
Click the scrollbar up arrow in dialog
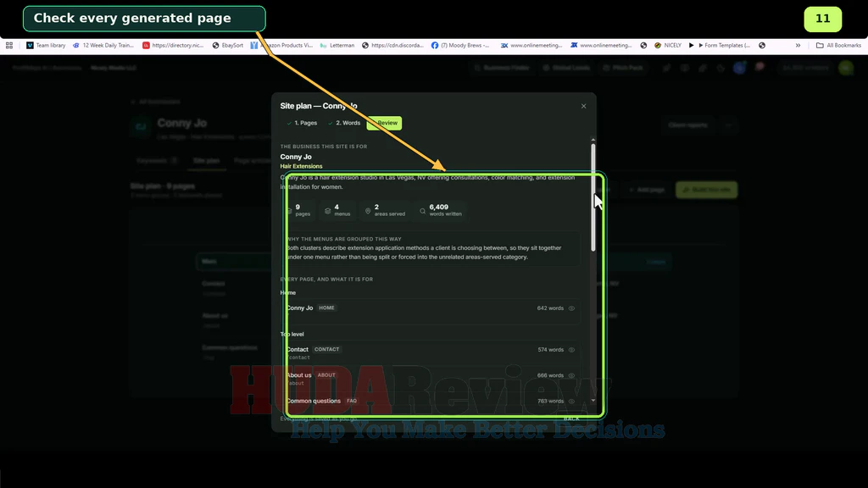point(593,140)
